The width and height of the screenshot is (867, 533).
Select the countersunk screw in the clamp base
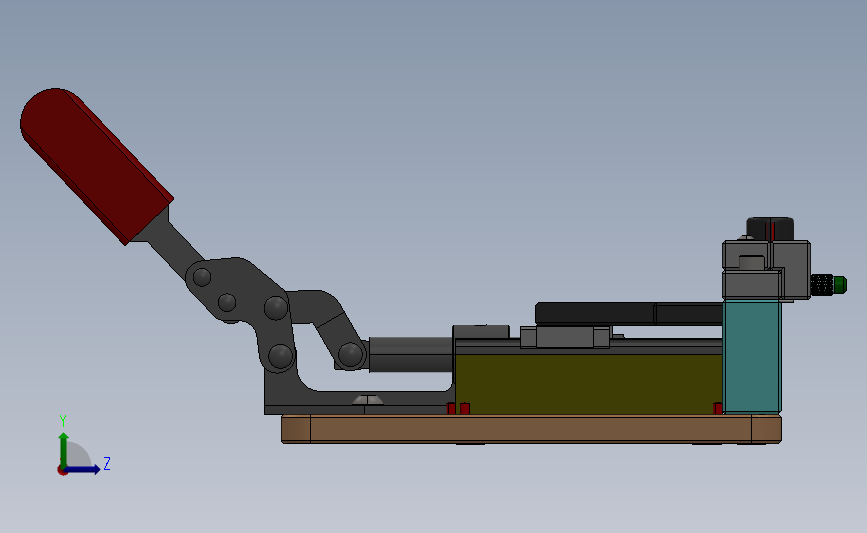click(x=368, y=400)
